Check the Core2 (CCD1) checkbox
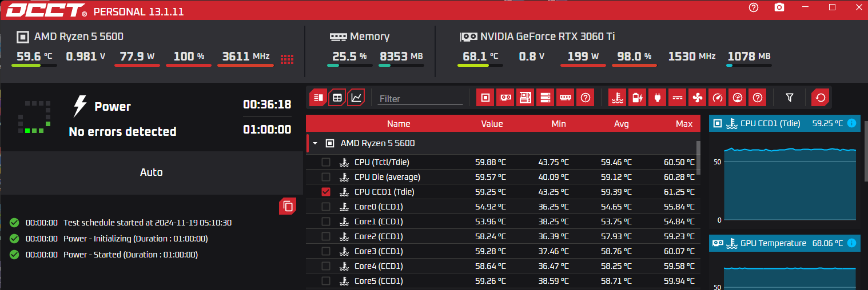The width and height of the screenshot is (868, 290). point(326,236)
